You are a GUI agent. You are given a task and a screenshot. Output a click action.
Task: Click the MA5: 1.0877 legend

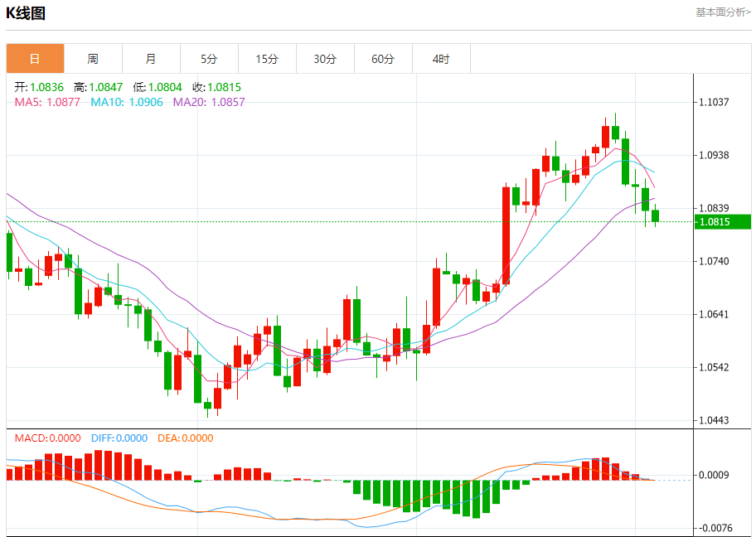(x=47, y=102)
